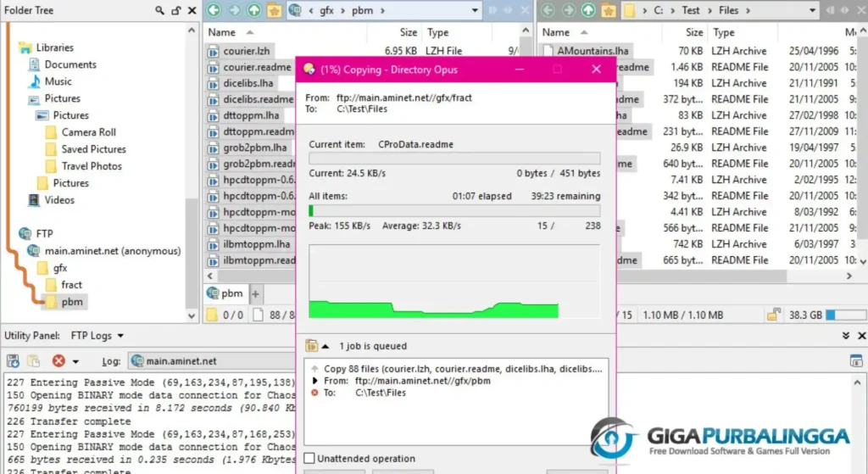The height and width of the screenshot is (474, 868).
Task: Sort left lister by Size column
Action: tap(409, 32)
